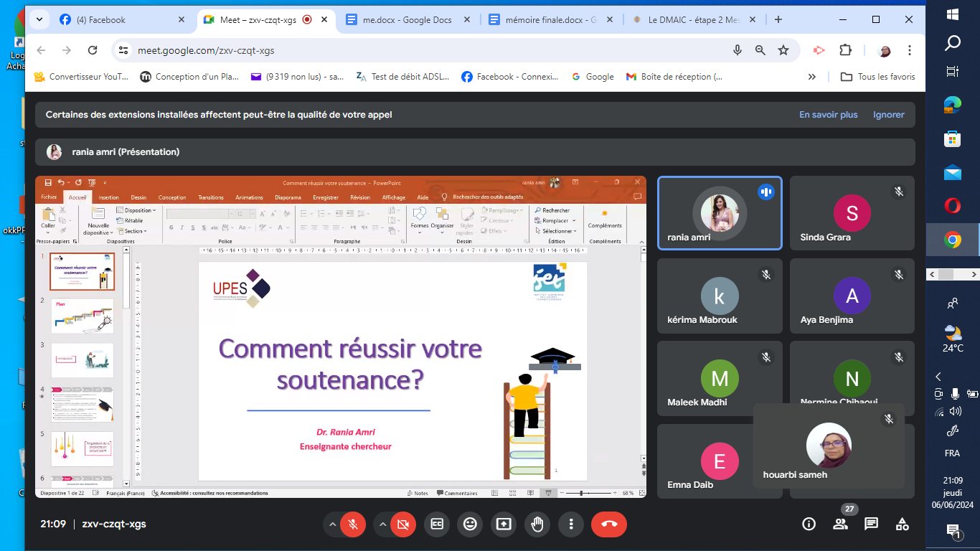The height and width of the screenshot is (551, 980).
Task: Unmute the microphone
Action: coord(353,524)
